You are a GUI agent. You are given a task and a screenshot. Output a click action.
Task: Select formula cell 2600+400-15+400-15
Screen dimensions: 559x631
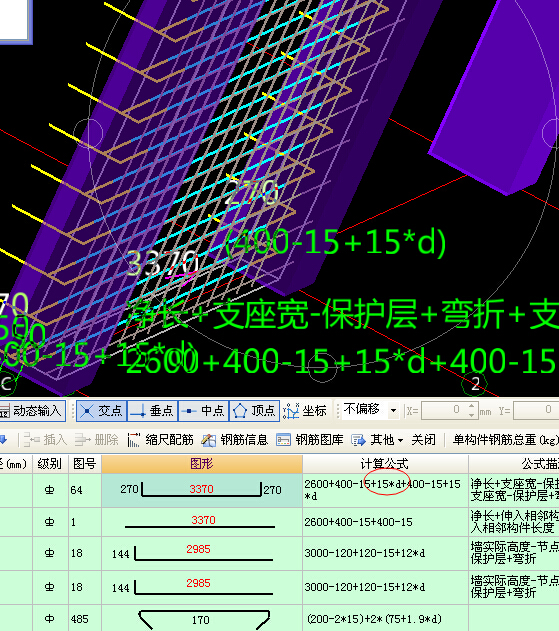tap(385, 522)
